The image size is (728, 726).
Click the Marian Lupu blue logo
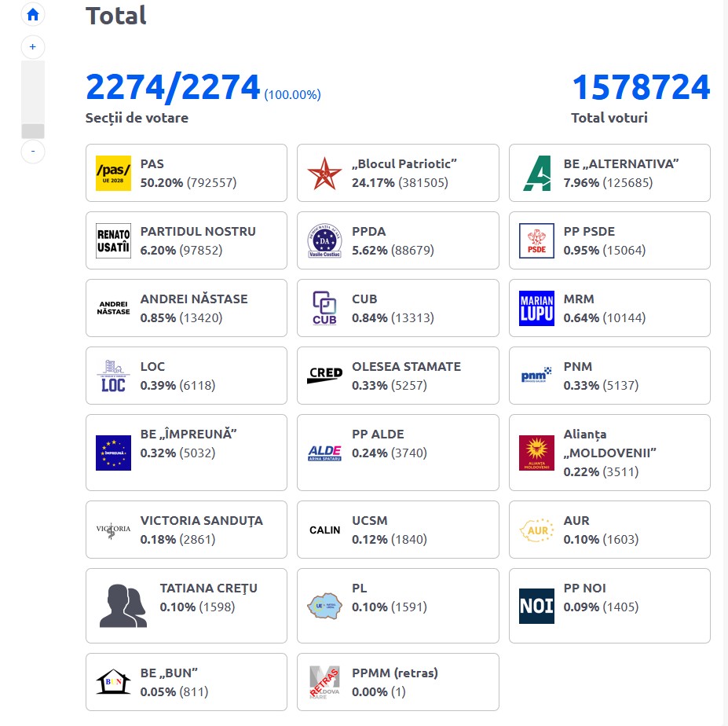click(x=536, y=308)
